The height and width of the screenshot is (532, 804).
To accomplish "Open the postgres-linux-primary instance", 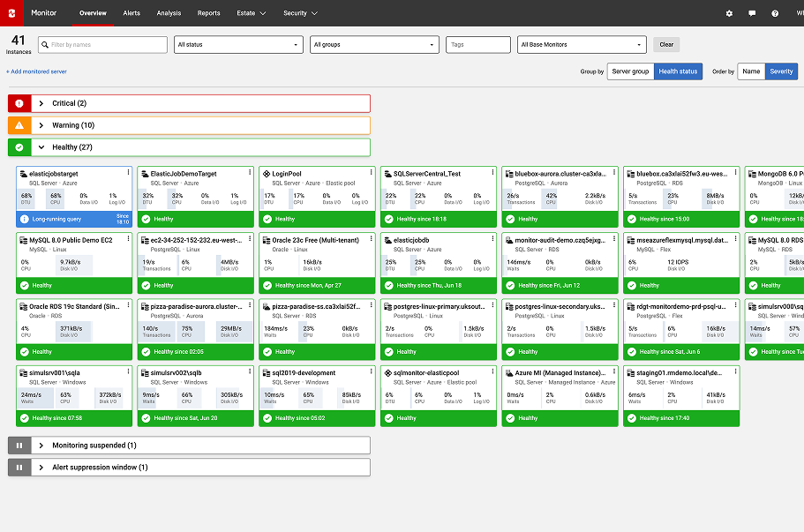I will (x=439, y=306).
